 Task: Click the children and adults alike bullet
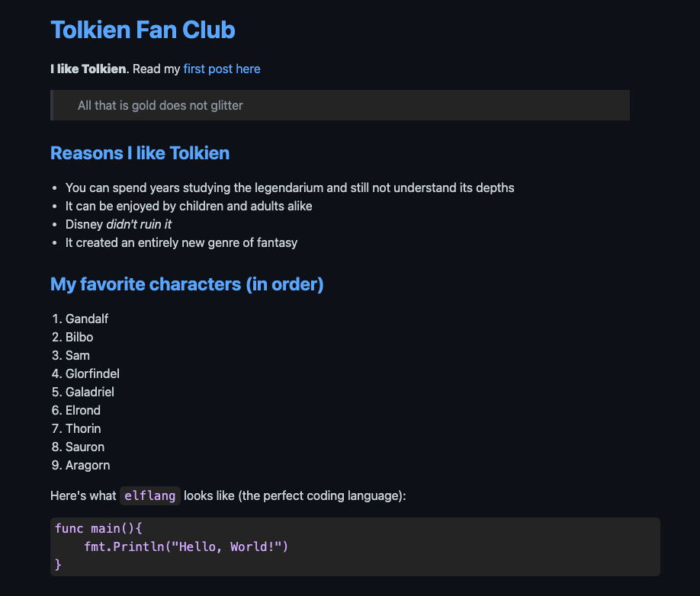(x=189, y=206)
